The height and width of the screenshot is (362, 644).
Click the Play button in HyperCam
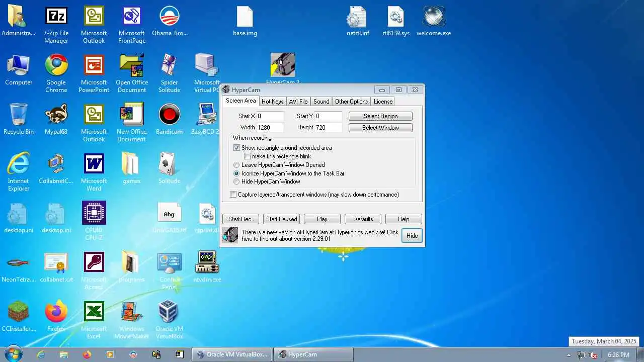(x=322, y=219)
